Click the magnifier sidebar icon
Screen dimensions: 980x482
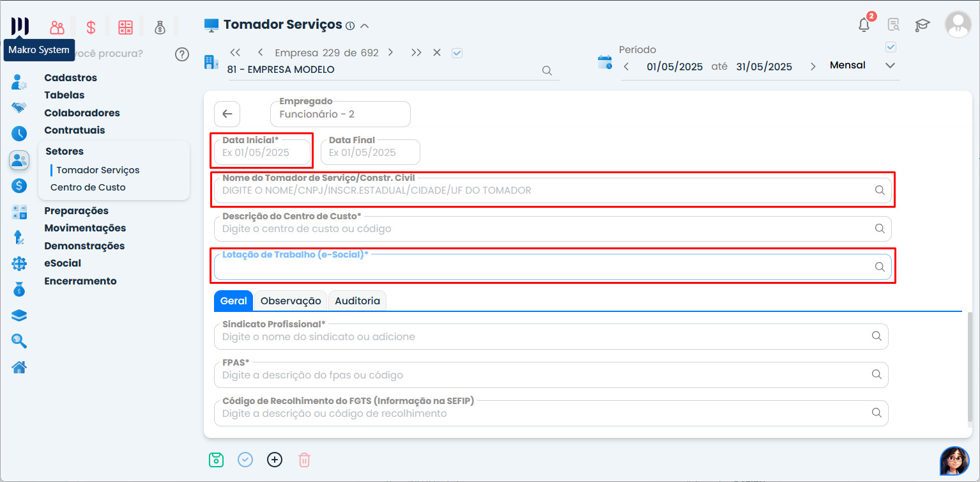[x=19, y=341]
